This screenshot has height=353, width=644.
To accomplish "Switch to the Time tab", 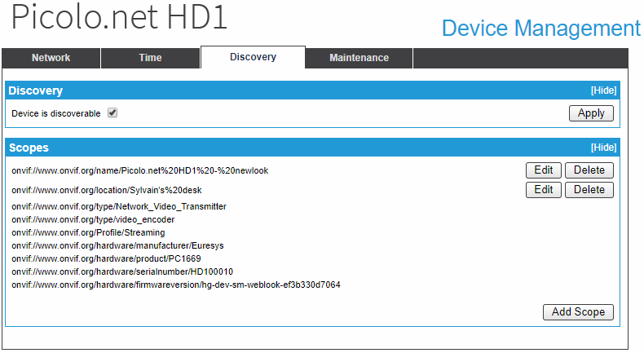I will point(150,58).
